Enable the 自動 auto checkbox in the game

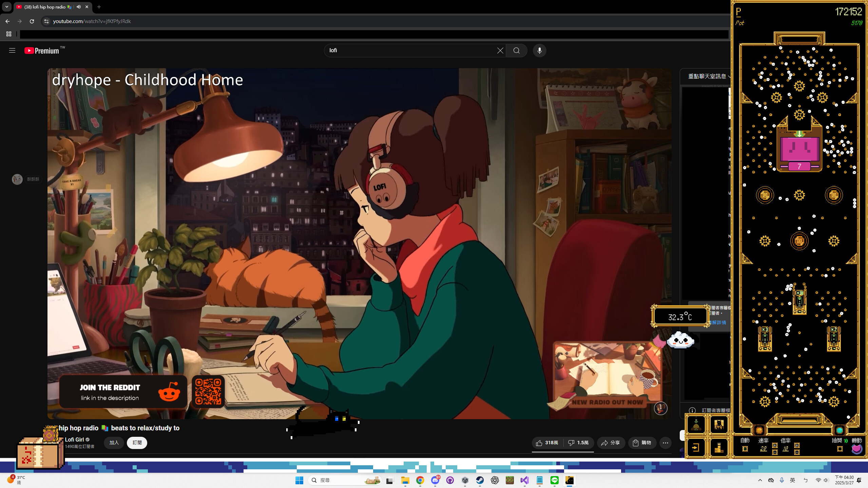tap(745, 450)
